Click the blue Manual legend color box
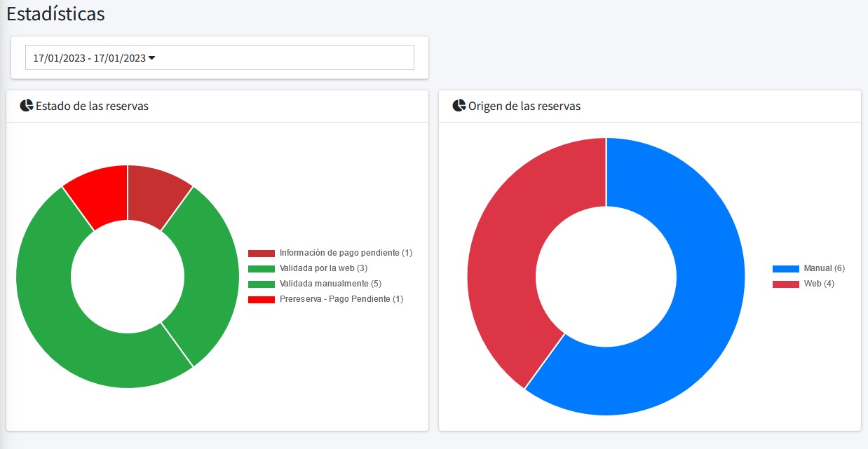The height and width of the screenshot is (449, 868). (785, 269)
